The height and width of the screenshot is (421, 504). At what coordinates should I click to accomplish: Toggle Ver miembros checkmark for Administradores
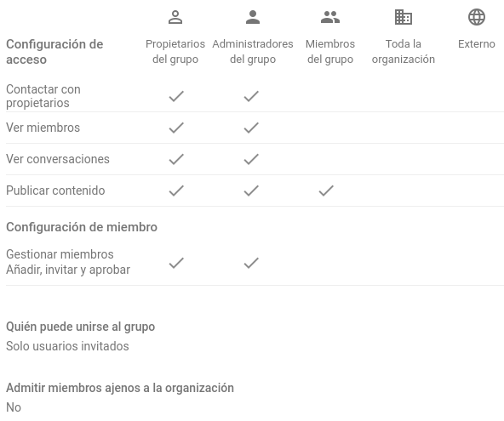[251, 128]
